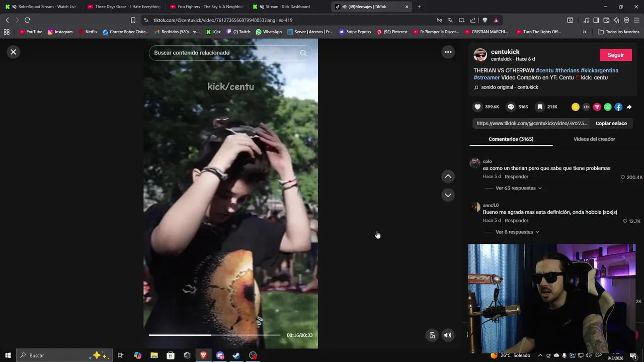Open Todos los favoritos folder
Viewport: 644px width, 362px height.
(x=618, y=32)
